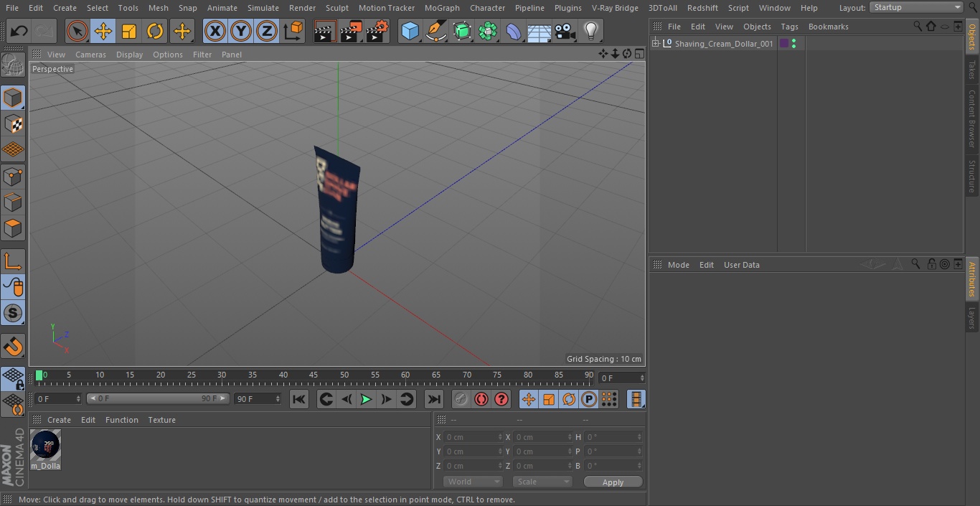Add a Floor environment object

click(x=540, y=31)
